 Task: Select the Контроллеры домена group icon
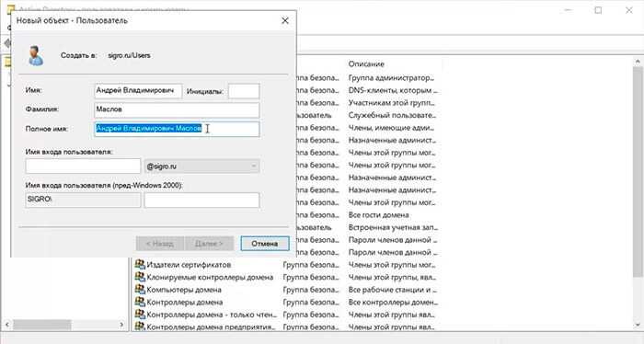(140, 302)
